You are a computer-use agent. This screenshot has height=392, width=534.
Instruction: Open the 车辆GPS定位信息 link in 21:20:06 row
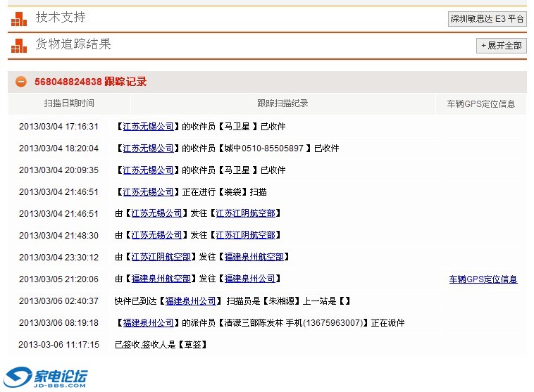coord(483,279)
